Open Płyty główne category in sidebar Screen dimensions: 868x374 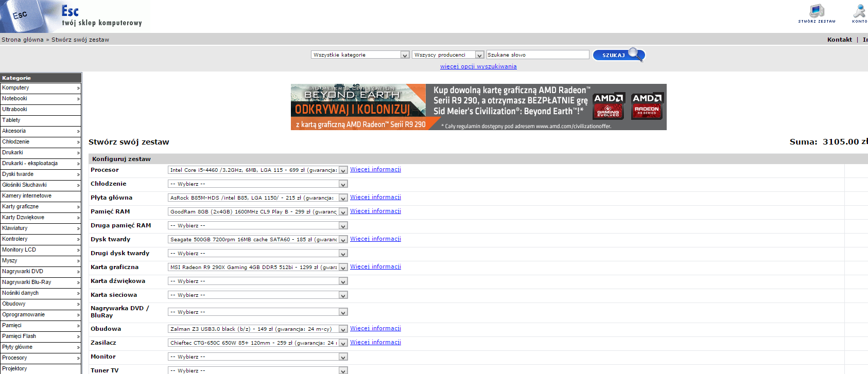click(x=41, y=347)
